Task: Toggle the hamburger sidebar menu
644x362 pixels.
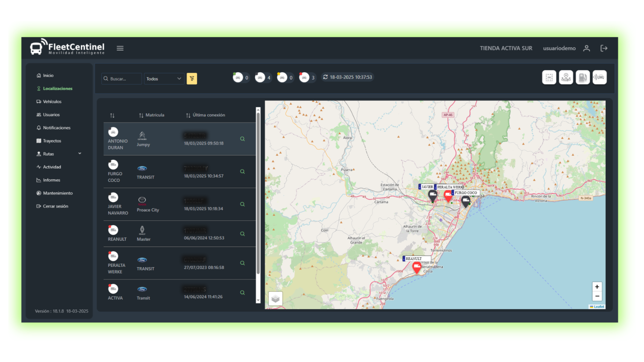Action: (120, 48)
